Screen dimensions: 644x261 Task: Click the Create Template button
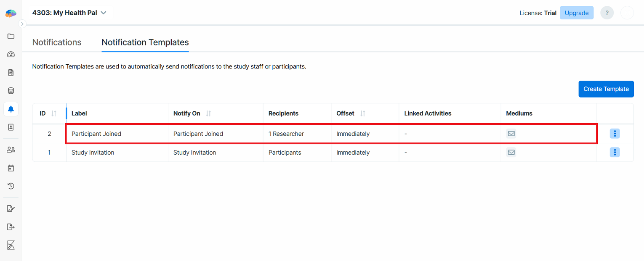click(x=606, y=89)
